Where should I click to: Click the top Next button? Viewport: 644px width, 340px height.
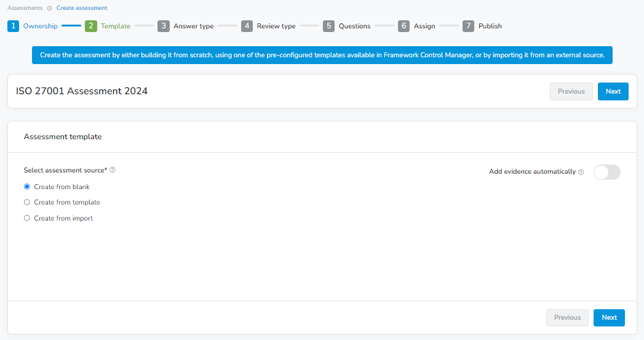(613, 91)
